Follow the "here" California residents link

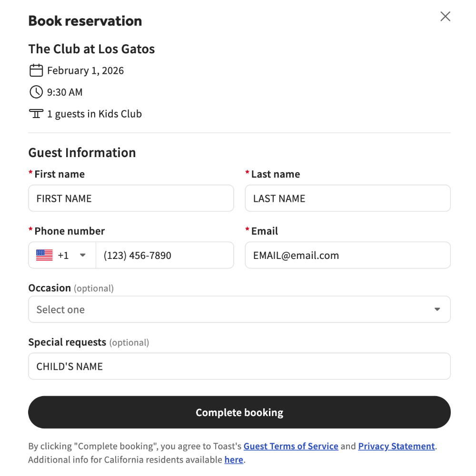[234, 460]
